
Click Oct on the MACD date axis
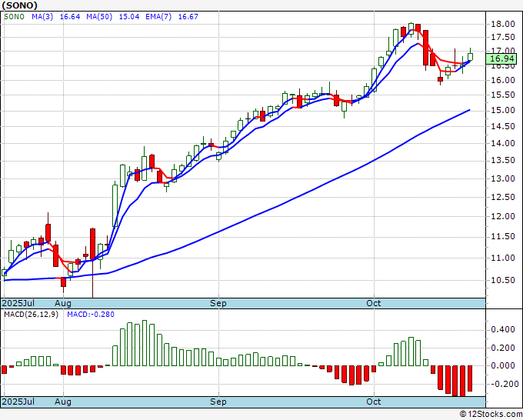pos(374,402)
